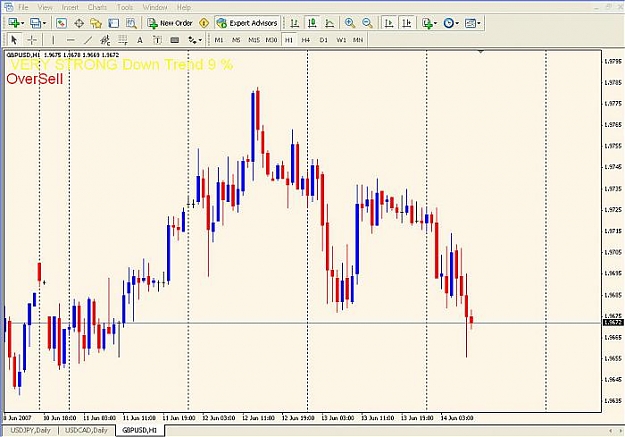Select the H4 timeframe button
The image size is (625, 437).
(306, 40)
